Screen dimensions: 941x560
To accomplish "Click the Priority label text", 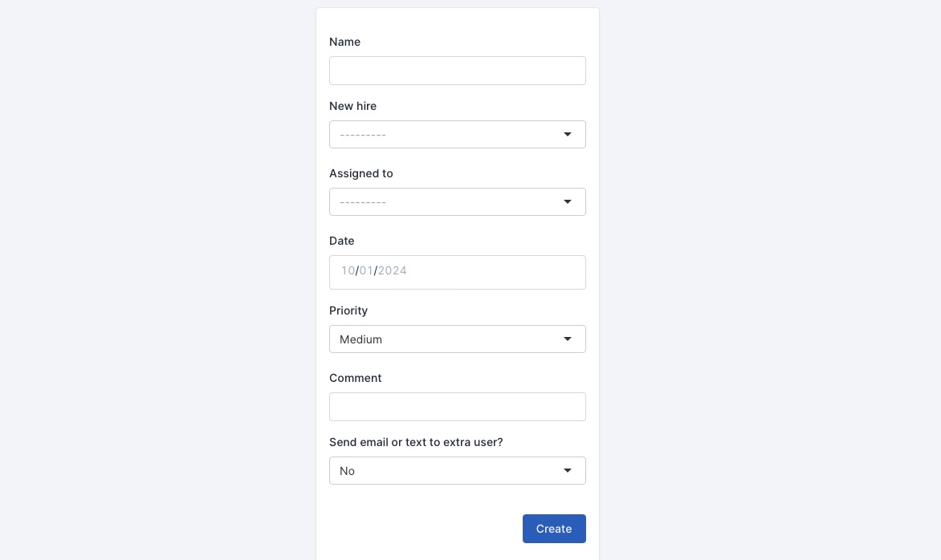I will 348,310.
